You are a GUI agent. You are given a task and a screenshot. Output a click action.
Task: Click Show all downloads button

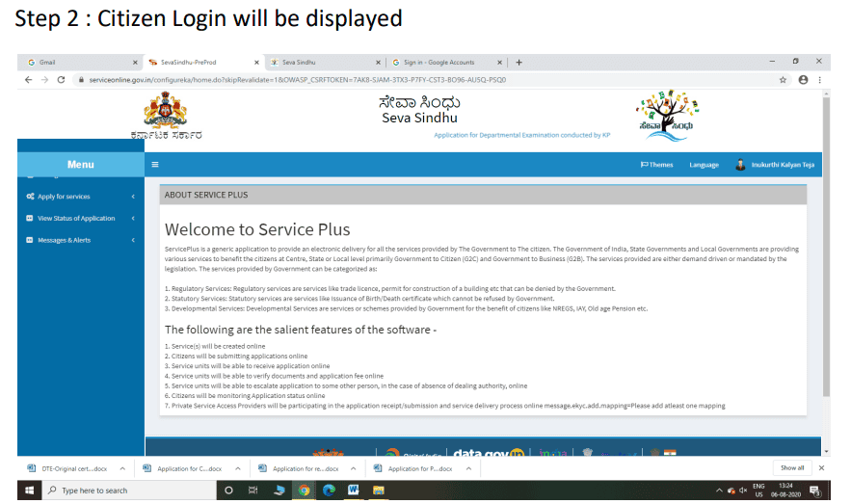[x=792, y=468]
